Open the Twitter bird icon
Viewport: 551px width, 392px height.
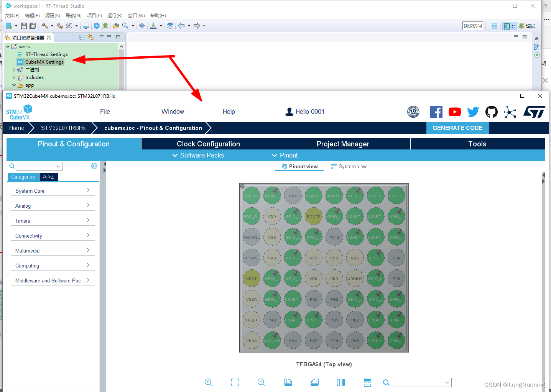click(x=473, y=112)
